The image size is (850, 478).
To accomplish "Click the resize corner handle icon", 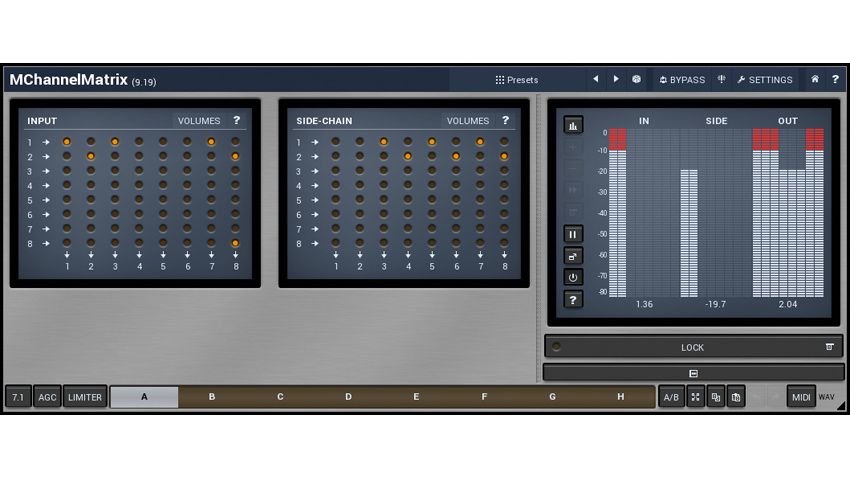I will coord(840,405).
